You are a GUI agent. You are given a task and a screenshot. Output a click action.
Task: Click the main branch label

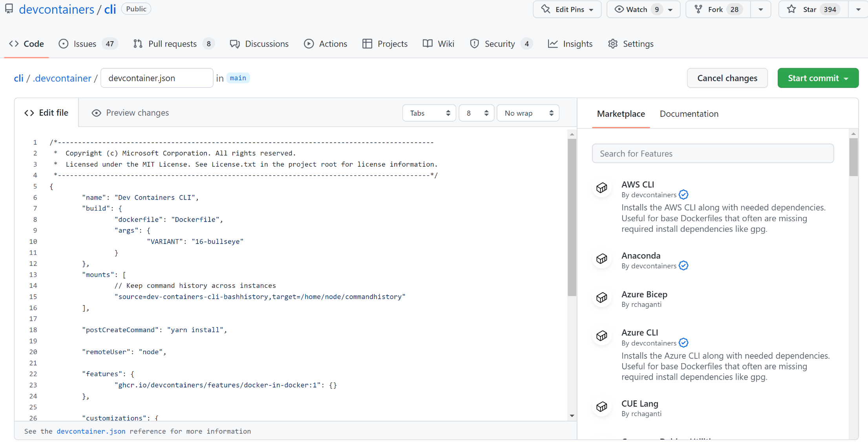(238, 78)
